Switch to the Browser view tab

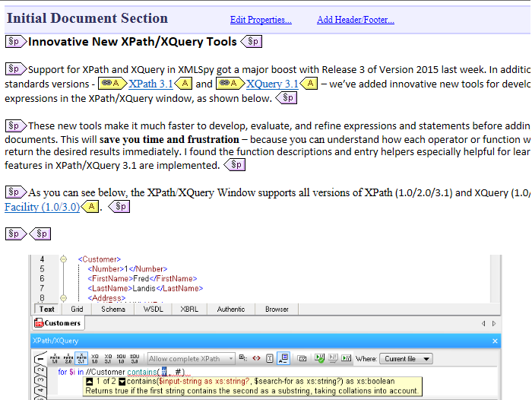click(277, 310)
